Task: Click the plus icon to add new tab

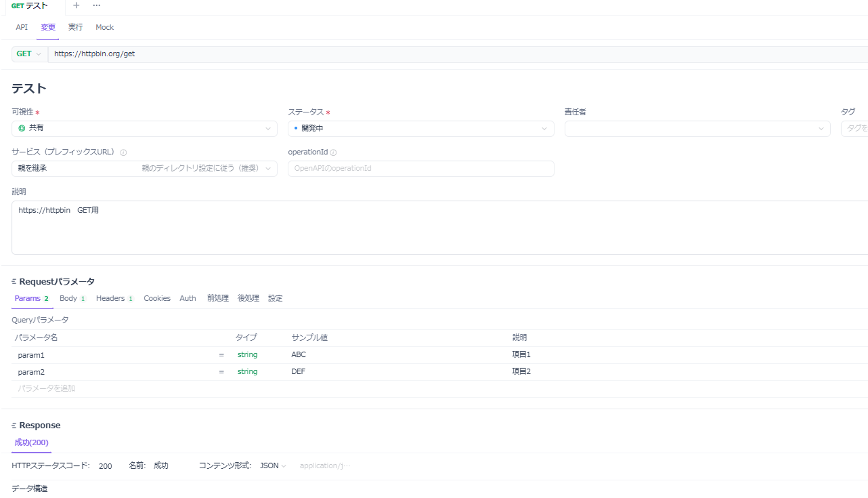Action: (x=76, y=5)
